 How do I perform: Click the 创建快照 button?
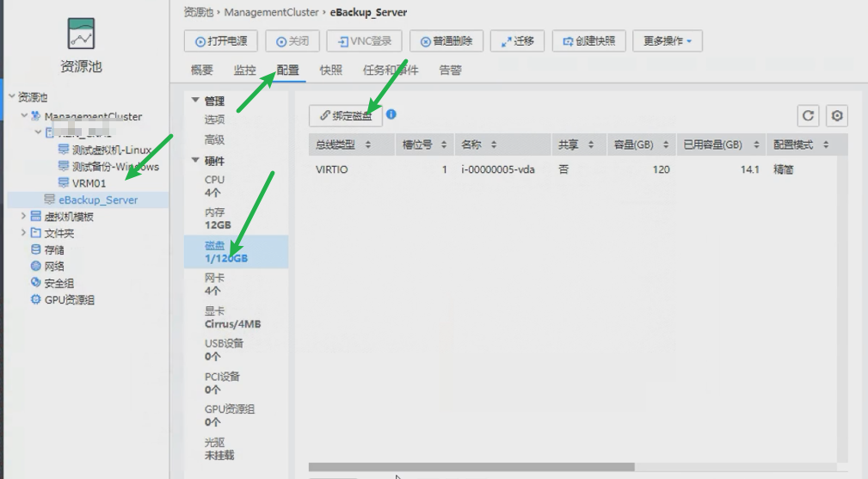[x=589, y=41]
